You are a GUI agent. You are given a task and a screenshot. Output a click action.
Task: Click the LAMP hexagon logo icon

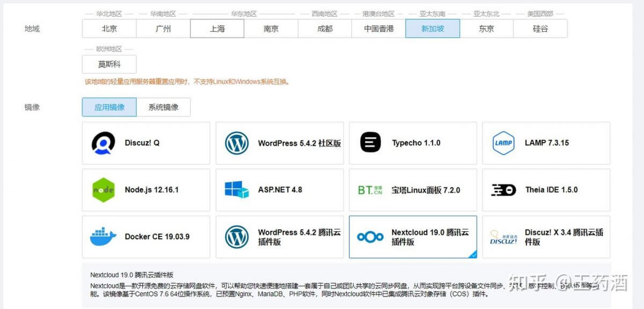pyautogui.click(x=503, y=143)
